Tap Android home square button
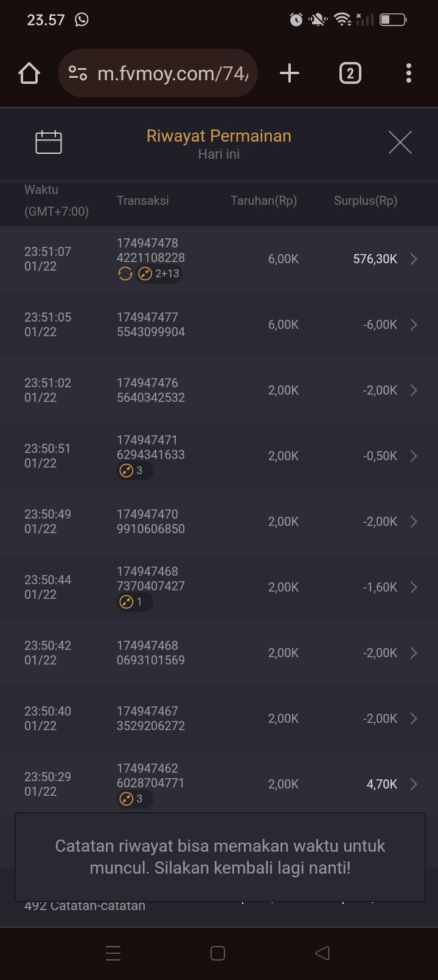This screenshot has height=980, width=438. pos(218,953)
